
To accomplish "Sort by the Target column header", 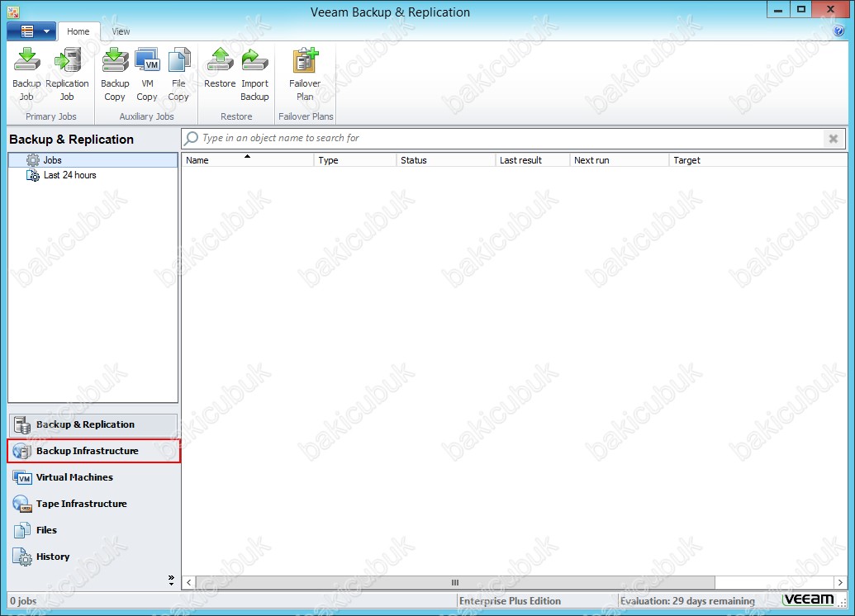I will point(758,160).
